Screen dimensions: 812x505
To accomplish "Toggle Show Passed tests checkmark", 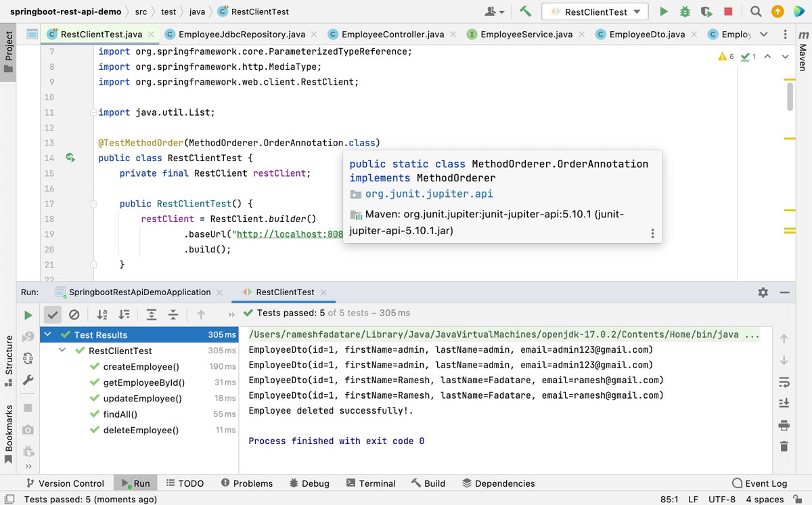I will pos(53,314).
